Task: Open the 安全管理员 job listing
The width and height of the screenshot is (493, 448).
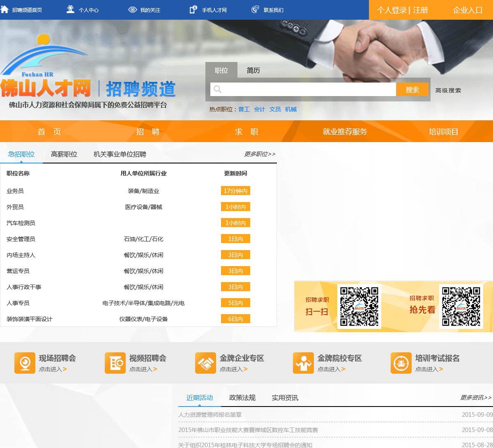Action: point(21,239)
